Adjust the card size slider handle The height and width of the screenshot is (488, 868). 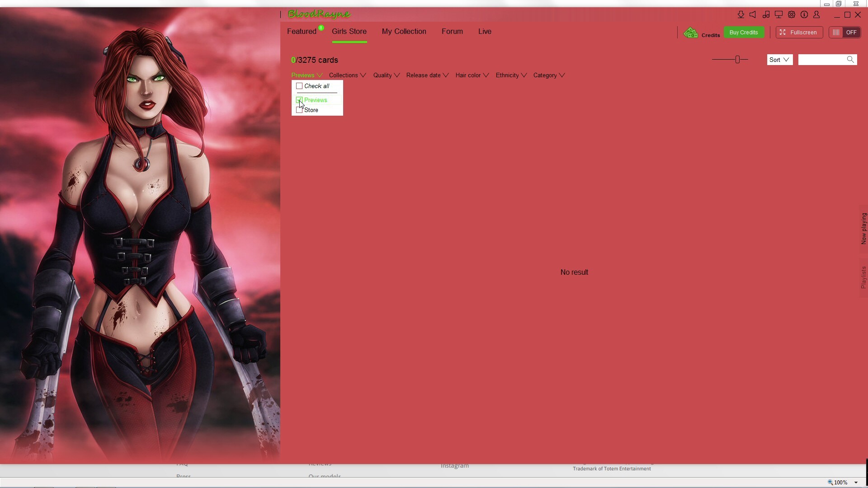pos(737,60)
